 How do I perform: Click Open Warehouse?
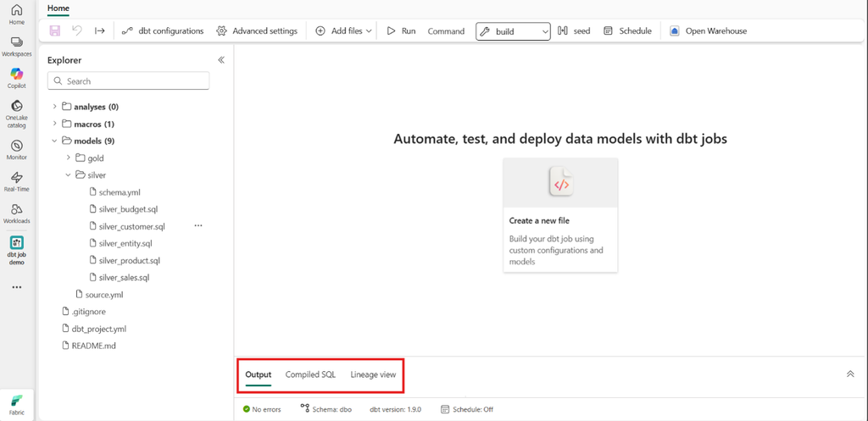(x=709, y=31)
